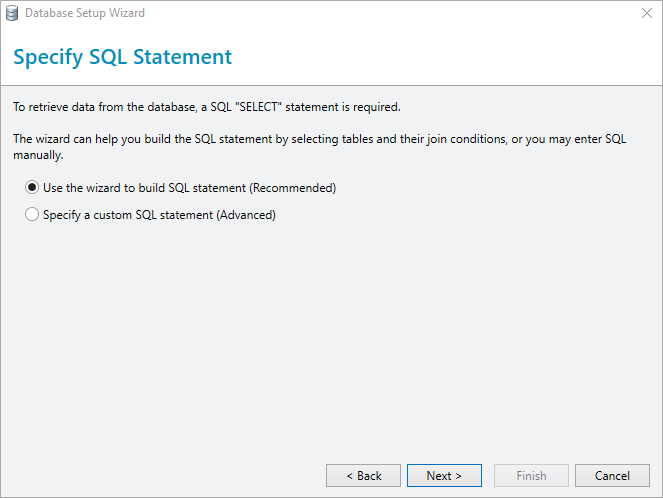
Task: Click the word '(Recommended)' beside the first option
Action: (x=293, y=188)
